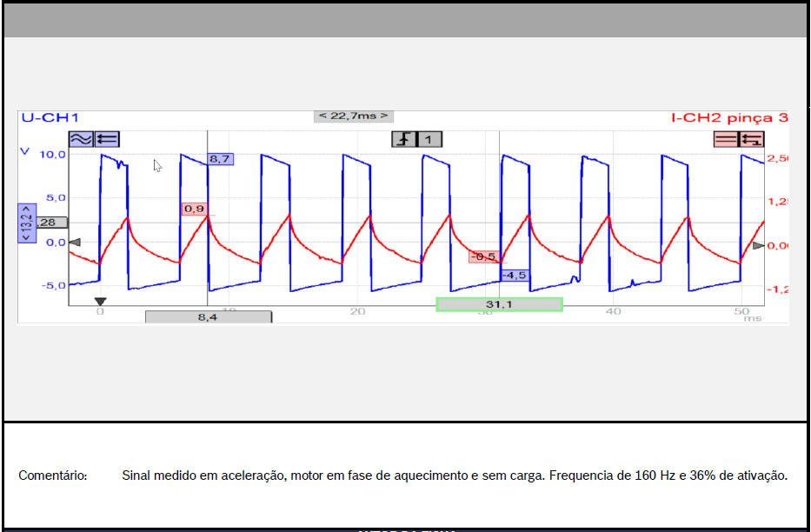Click the CH1 arrow-lines icon beside the wave icon

click(x=107, y=138)
